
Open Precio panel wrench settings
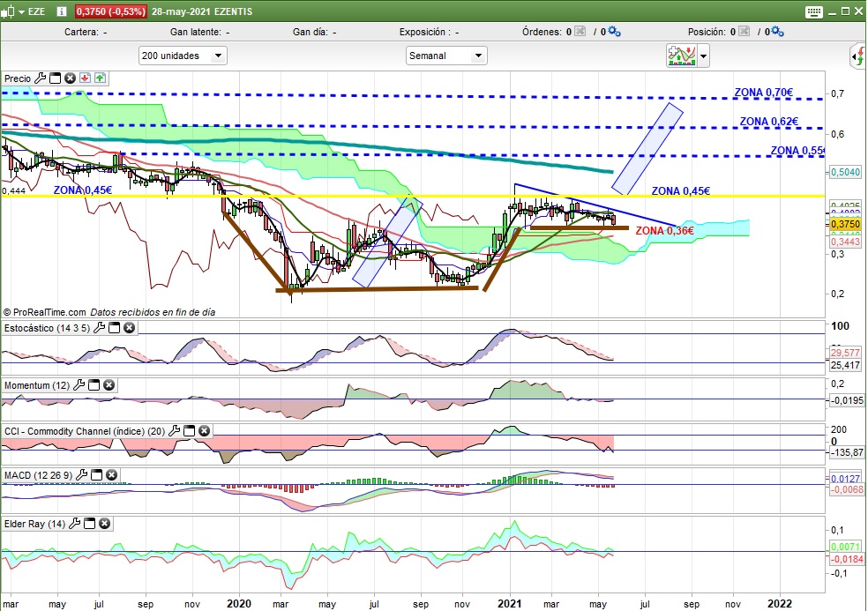coord(40,78)
